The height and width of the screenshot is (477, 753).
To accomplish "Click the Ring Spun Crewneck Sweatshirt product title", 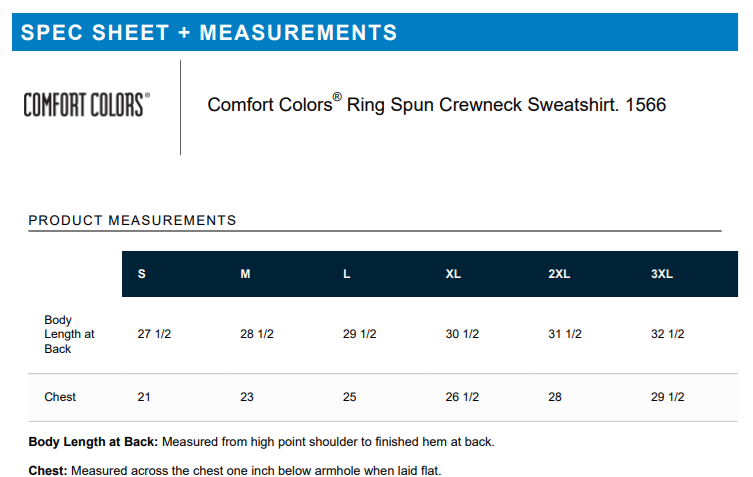I will click(436, 104).
